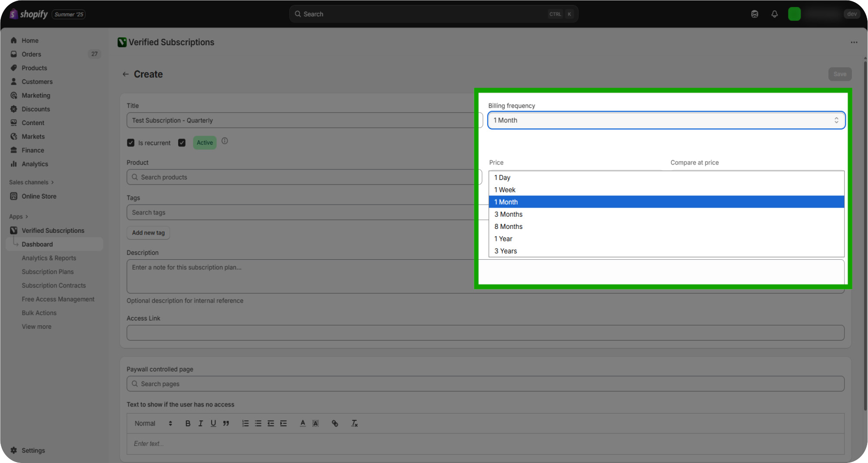Open the Normal text style dropdown

point(153,423)
